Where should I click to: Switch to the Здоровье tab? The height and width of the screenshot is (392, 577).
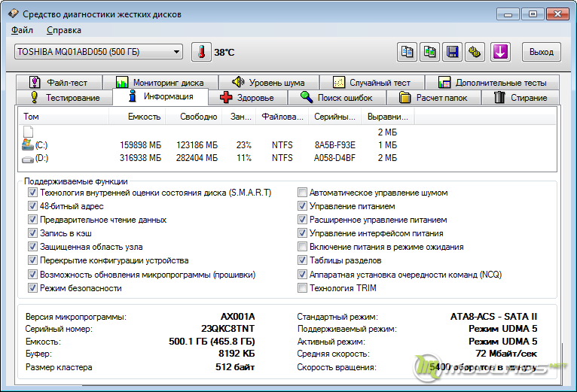248,98
